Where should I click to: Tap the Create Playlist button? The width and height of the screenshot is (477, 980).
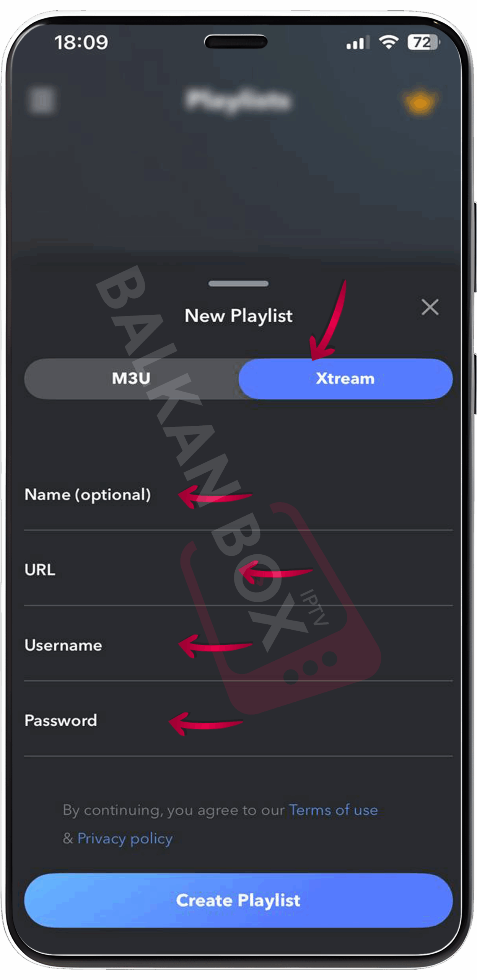(x=238, y=900)
